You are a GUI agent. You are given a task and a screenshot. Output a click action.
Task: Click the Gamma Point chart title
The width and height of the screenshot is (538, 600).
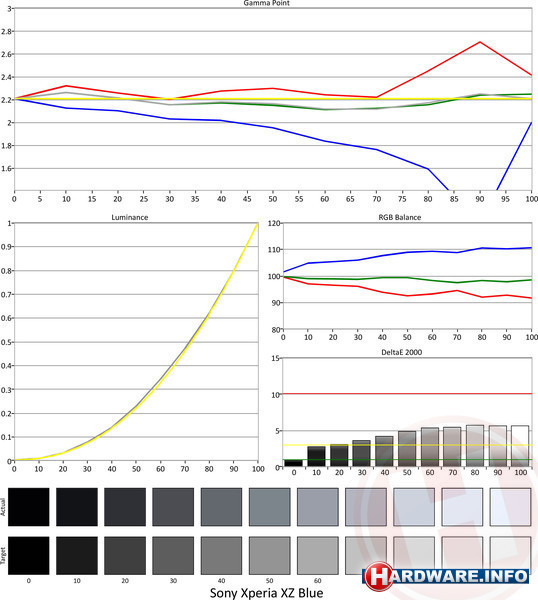[x=266, y=3]
